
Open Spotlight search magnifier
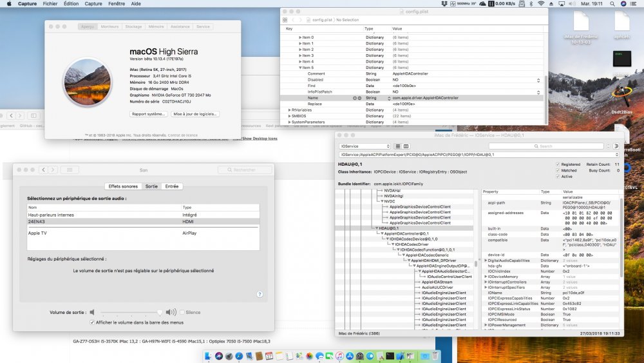coord(612,4)
